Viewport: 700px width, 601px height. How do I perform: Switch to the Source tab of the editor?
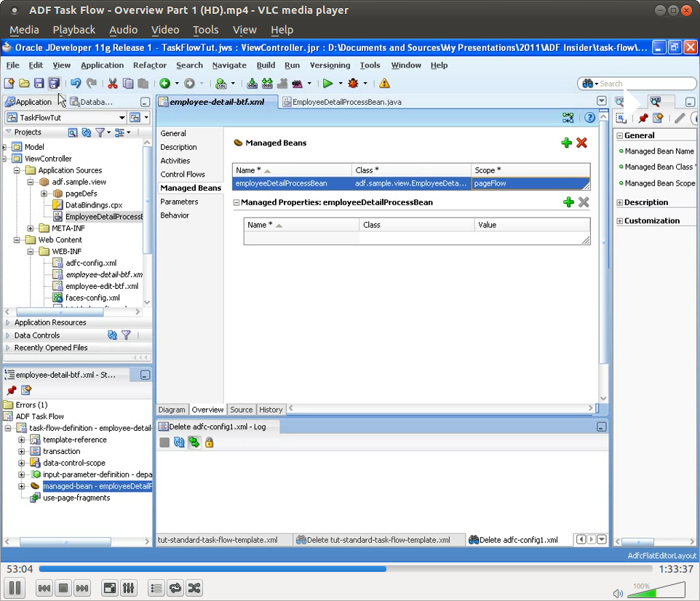point(241,410)
